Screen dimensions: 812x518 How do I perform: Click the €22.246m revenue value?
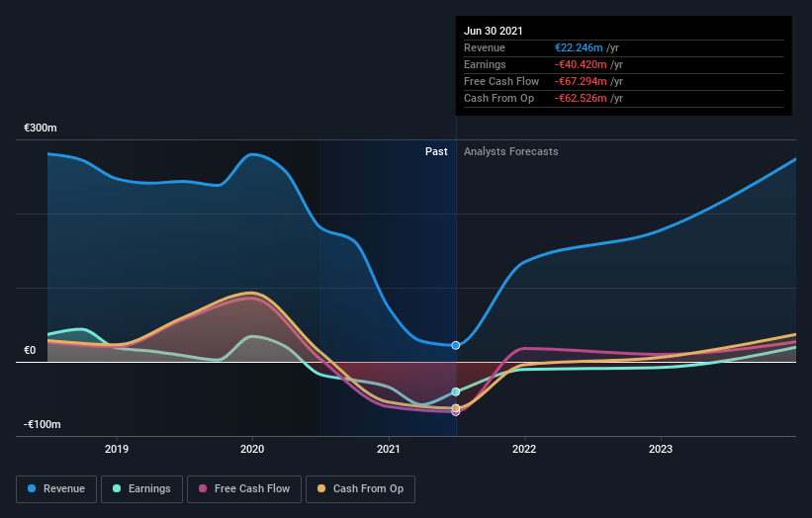579,47
